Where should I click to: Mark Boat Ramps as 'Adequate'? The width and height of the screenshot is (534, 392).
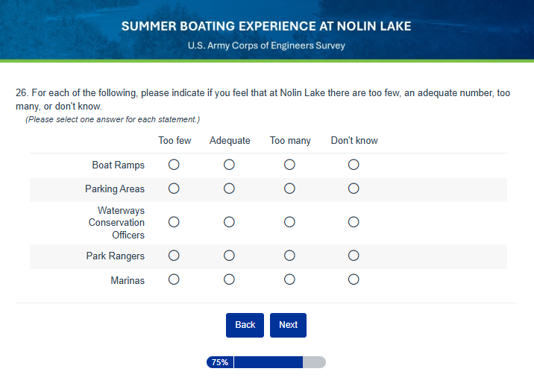click(x=229, y=164)
